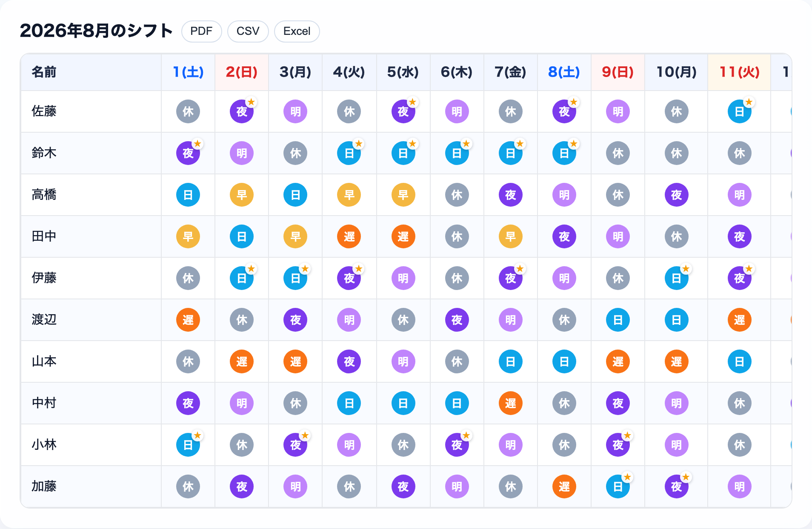
Task: Click 山本's late shift badge on the 2nd
Action: pyautogui.click(x=242, y=361)
